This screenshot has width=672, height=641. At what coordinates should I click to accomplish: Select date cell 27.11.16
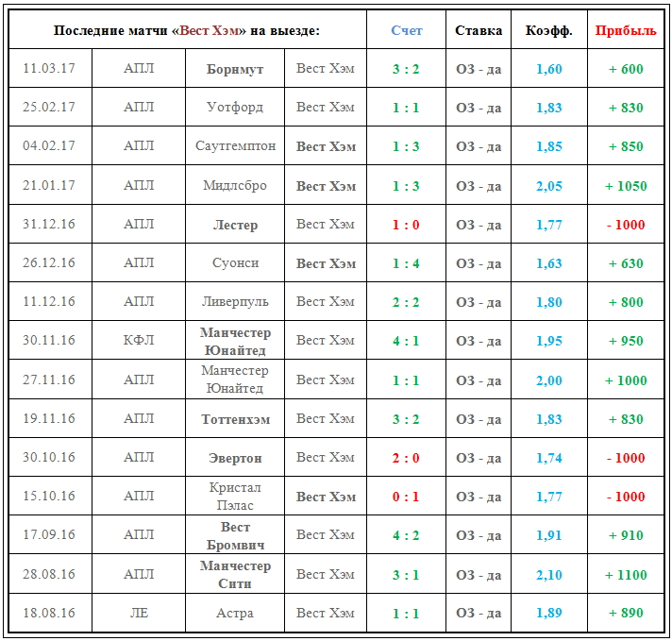[49, 380]
